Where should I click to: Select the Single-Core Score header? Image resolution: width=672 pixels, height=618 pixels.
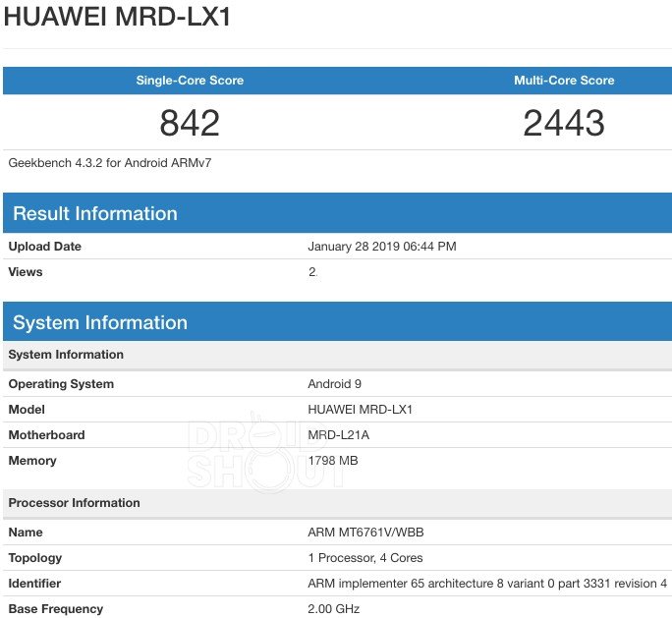tap(190, 81)
